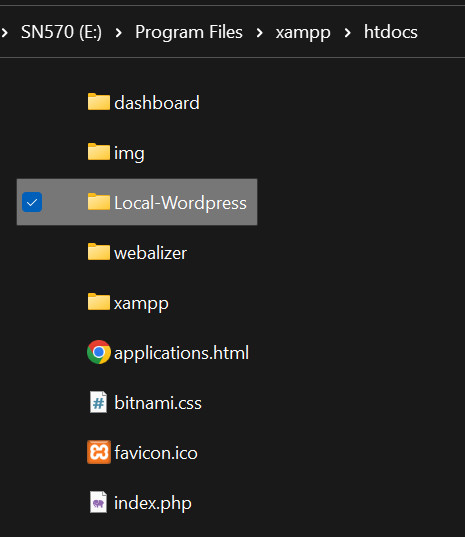Select the Local-Wordpress folder icon
This screenshot has width=465, height=537.
tap(99, 202)
